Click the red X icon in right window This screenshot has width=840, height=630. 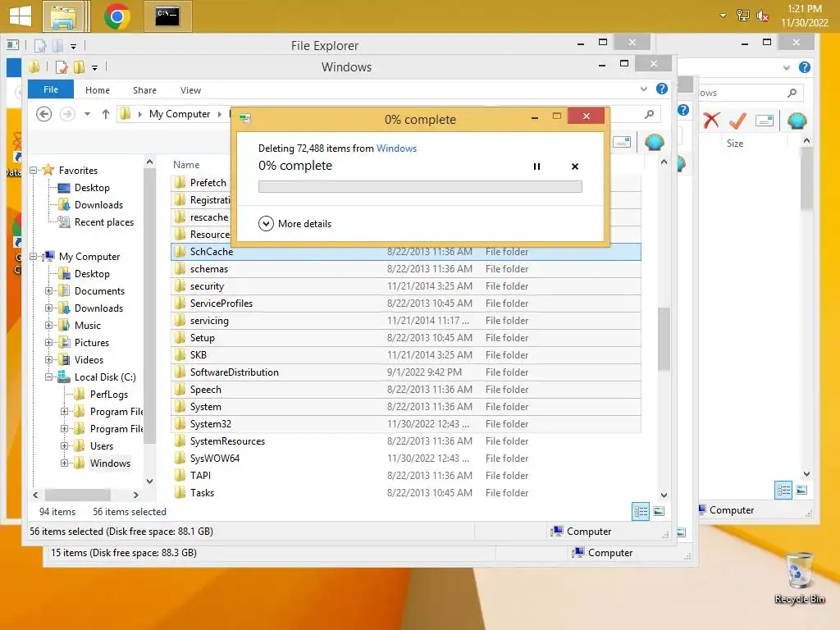(x=711, y=121)
